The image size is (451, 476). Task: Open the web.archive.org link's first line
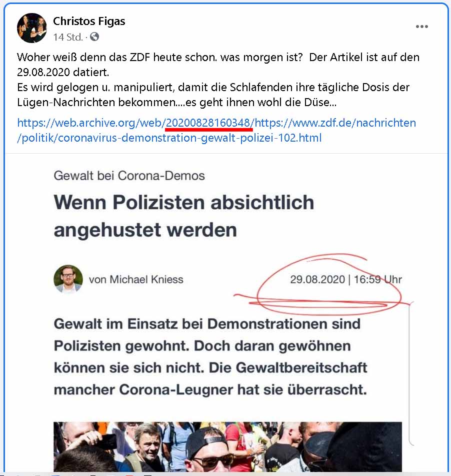pyautogui.click(x=216, y=123)
